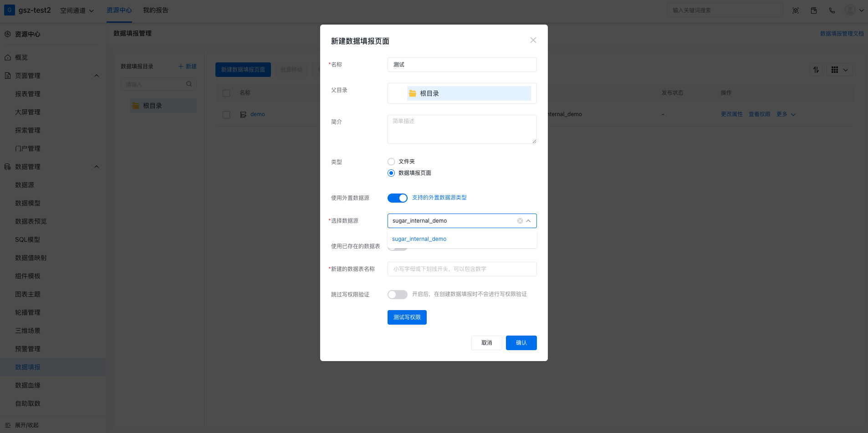Open 数据源 in the sidebar
This screenshot has width=868, height=433.
coord(25,185)
